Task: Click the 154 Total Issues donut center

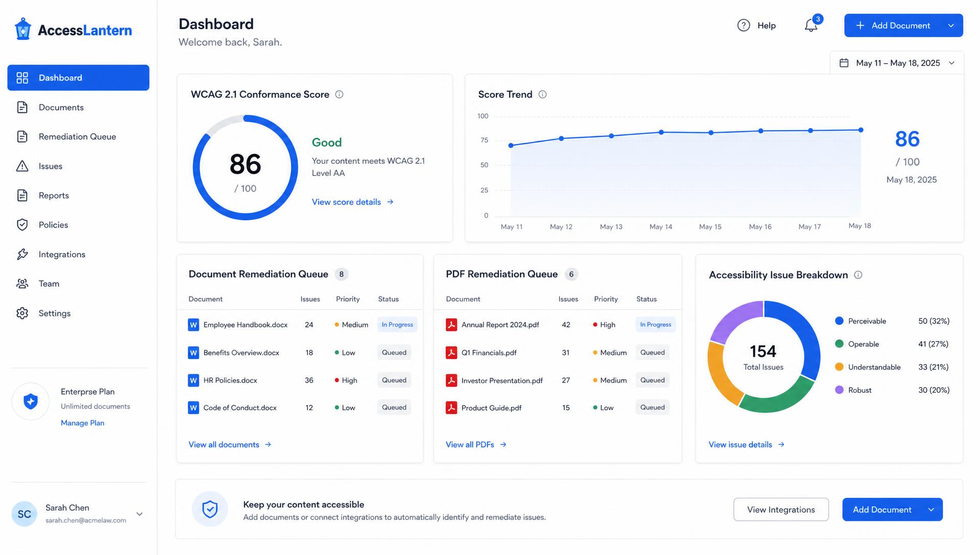Action: (x=763, y=357)
